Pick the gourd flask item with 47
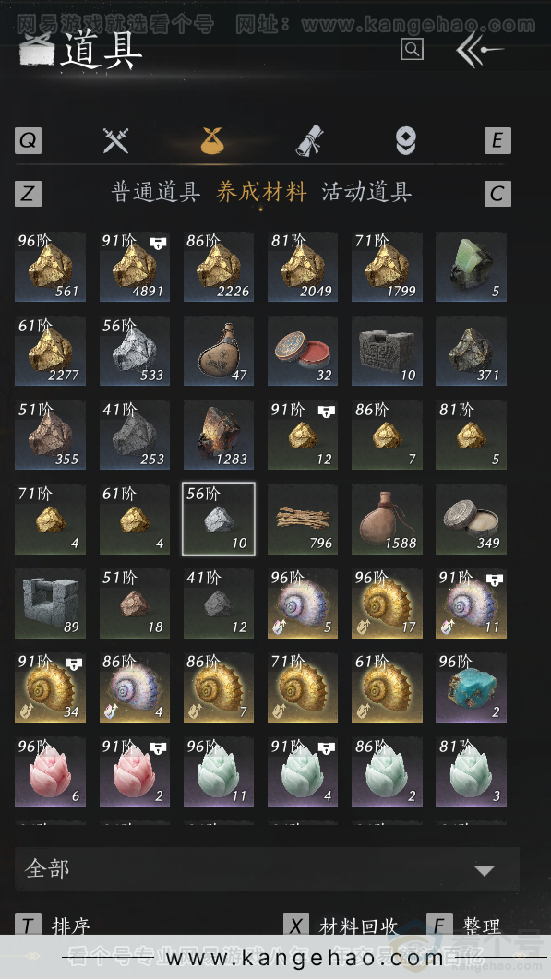551x980 pixels. click(218, 351)
